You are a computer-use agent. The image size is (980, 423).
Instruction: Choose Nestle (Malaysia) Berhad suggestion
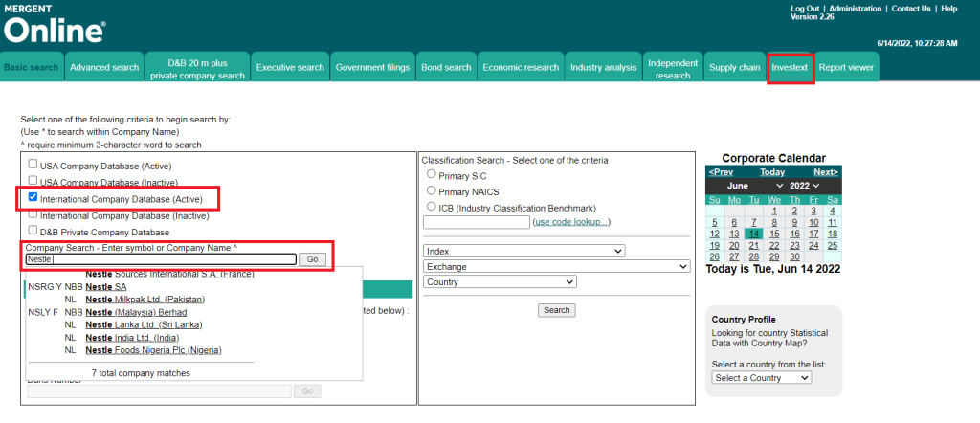[136, 312]
